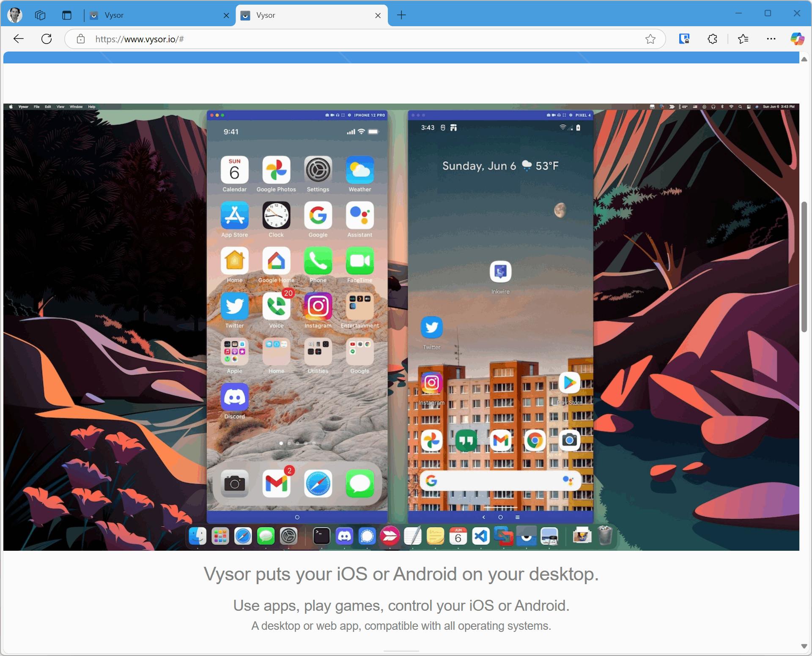The width and height of the screenshot is (812, 656).
Task: Open the Workspaces button in Edge
Action: 40,15
